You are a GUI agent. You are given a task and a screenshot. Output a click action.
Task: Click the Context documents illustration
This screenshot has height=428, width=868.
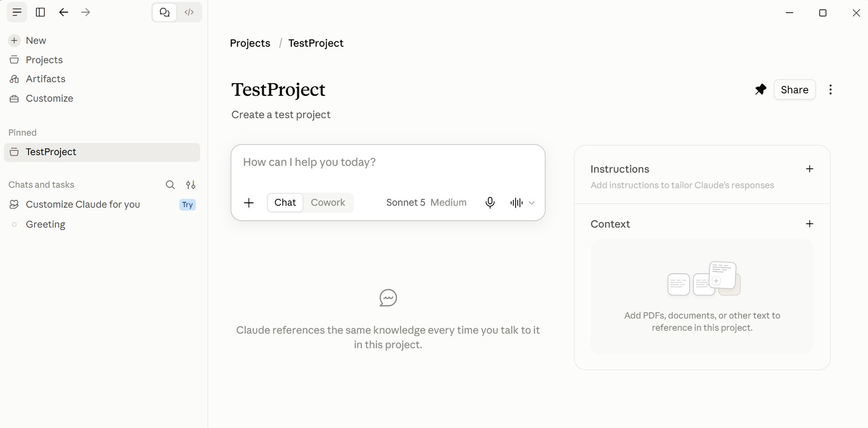tap(704, 279)
